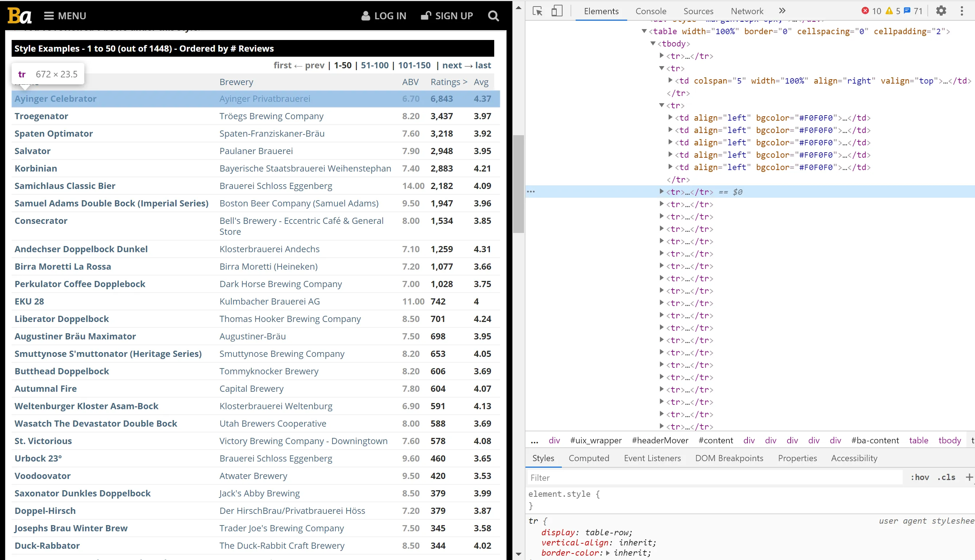The image size is (975, 560).
Task: Show more DevTools tabs chevron
Action: pyautogui.click(x=782, y=11)
